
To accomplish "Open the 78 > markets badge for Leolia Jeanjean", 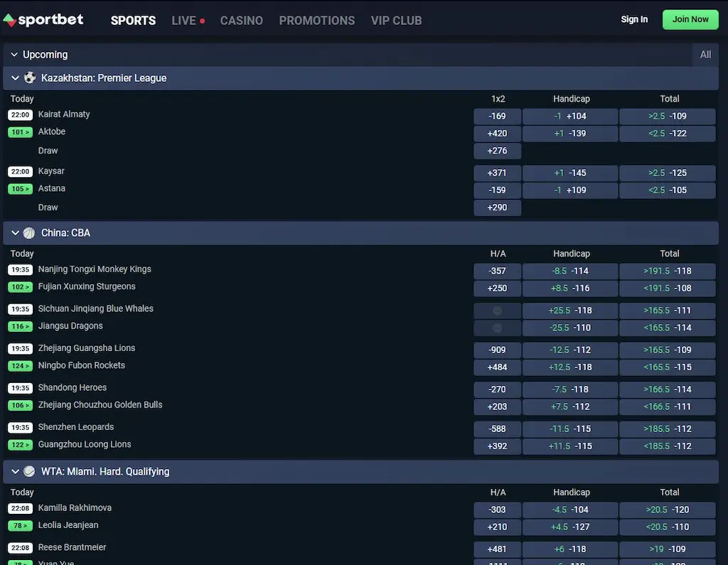I will coord(20,525).
